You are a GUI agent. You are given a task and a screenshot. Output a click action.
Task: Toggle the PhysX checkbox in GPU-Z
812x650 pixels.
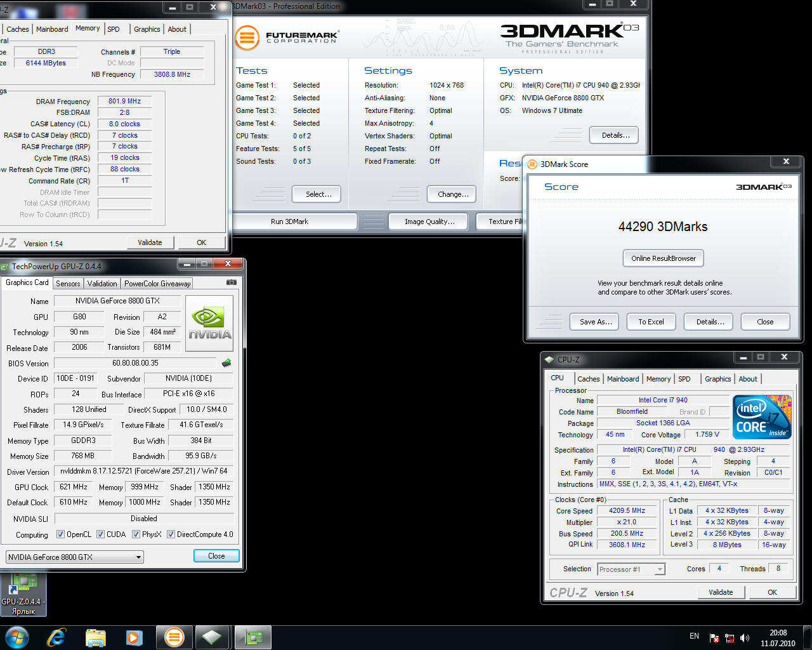136,534
